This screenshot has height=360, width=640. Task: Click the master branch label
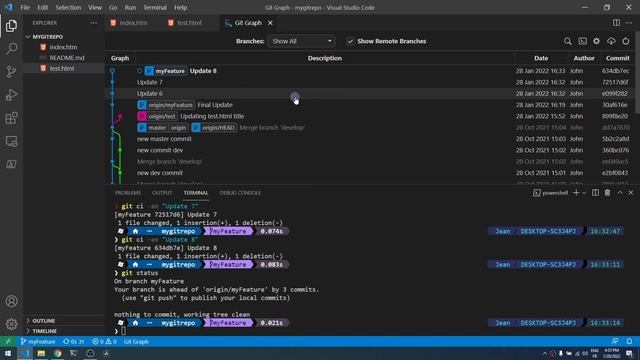click(x=157, y=128)
